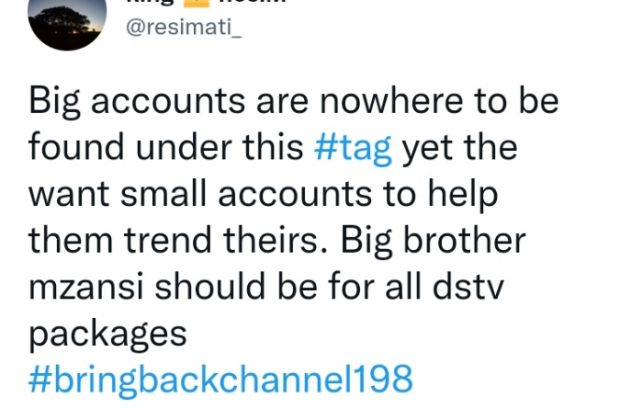The height and width of the screenshot is (420, 620).
Task: Click the profile avatar picture
Action: tap(65, 22)
